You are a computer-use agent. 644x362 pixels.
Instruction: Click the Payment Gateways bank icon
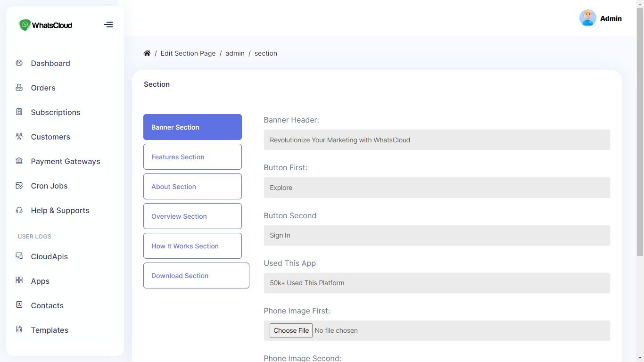click(x=19, y=161)
